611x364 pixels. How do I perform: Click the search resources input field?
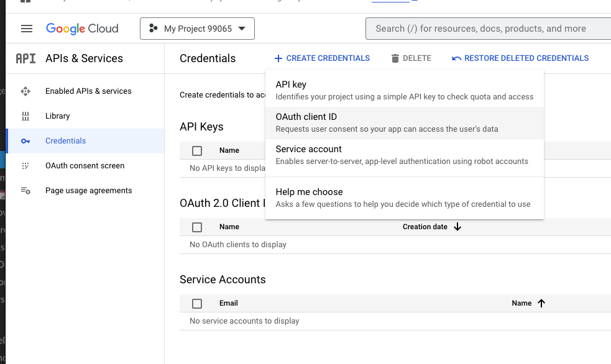(485, 29)
